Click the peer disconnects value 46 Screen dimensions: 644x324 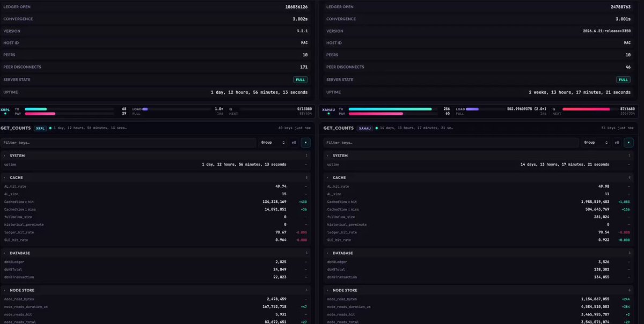click(627, 67)
